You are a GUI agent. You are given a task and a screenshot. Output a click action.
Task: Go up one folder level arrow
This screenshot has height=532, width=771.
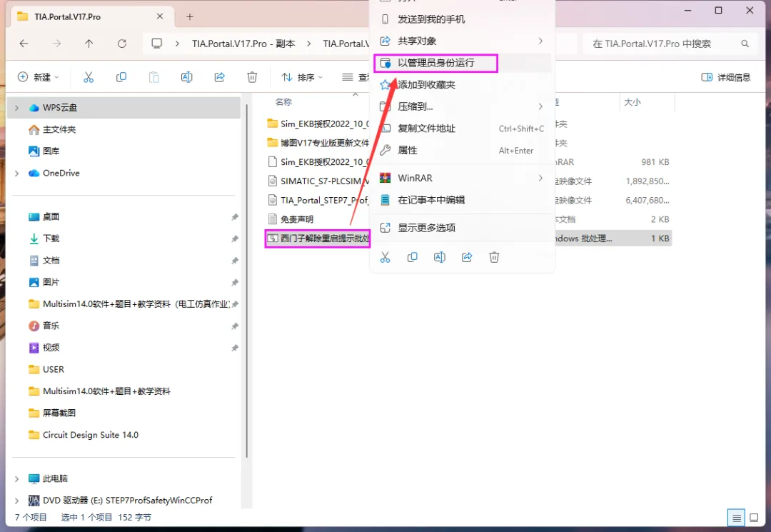point(89,44)
